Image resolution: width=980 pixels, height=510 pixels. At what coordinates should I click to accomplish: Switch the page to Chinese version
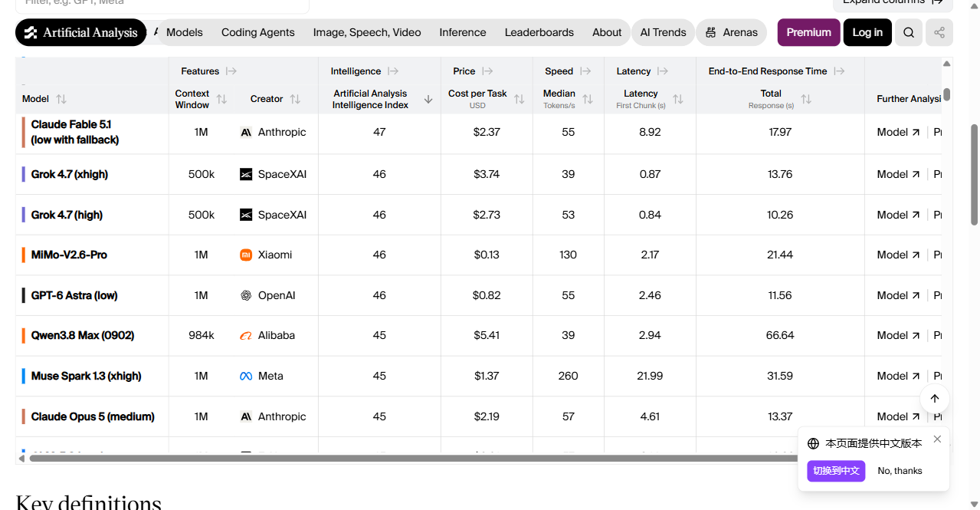click(x=836, y=471)
